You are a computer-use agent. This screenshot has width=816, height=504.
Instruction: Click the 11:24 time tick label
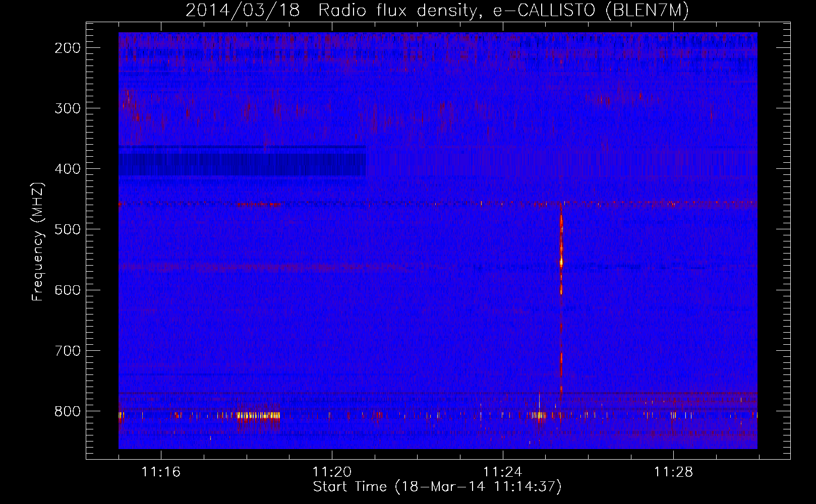point(503,472)
